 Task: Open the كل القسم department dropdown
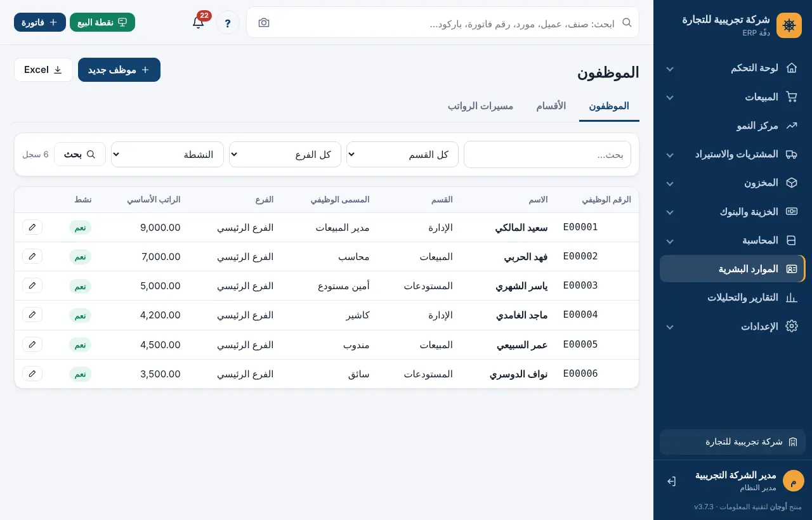click(403, 154)
